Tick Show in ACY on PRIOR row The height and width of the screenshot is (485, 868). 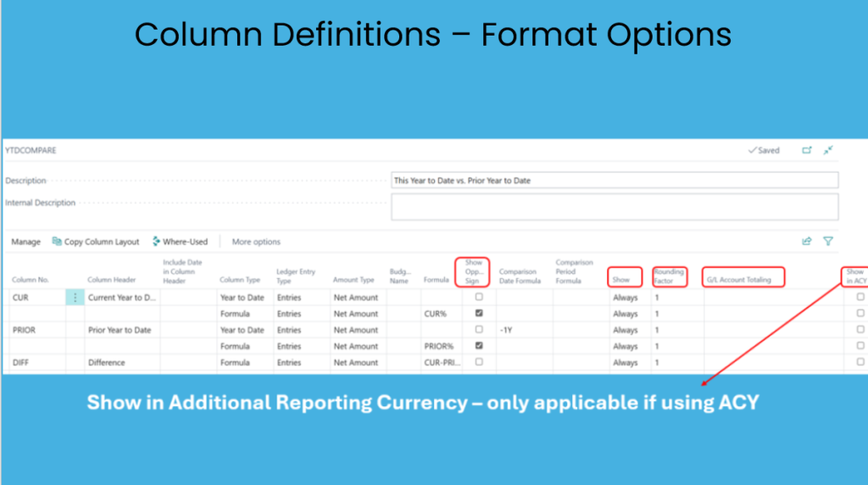(860, 330)
